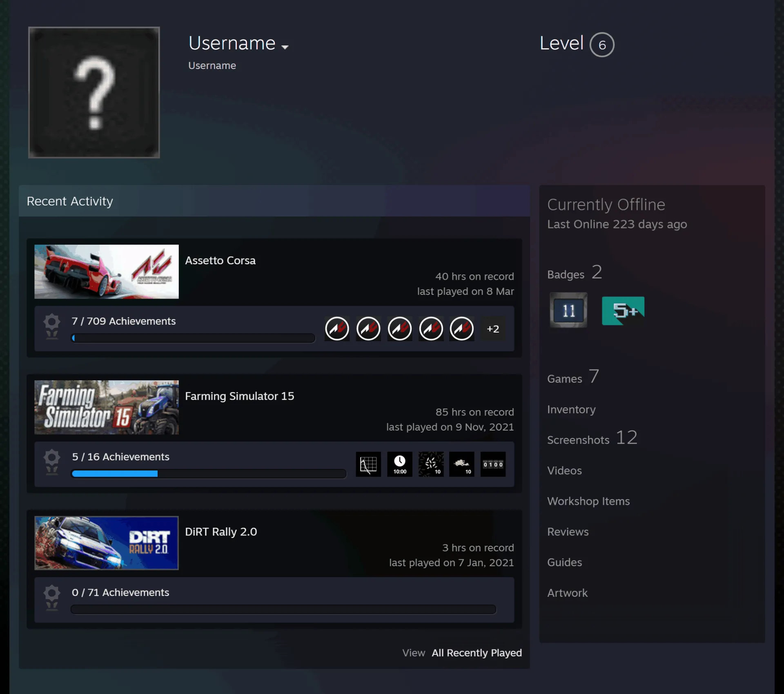Click the Farming Simulator grid chart achievement icon
784x694 pixels.
[x=368, y=464]
